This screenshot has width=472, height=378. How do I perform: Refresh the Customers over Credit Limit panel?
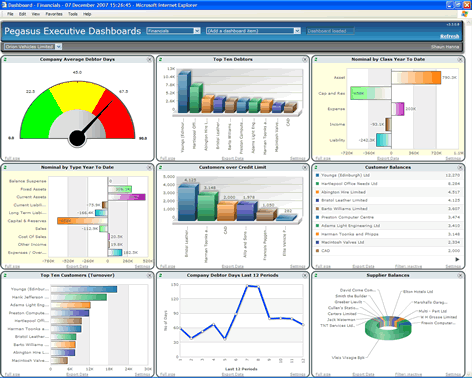161,168
